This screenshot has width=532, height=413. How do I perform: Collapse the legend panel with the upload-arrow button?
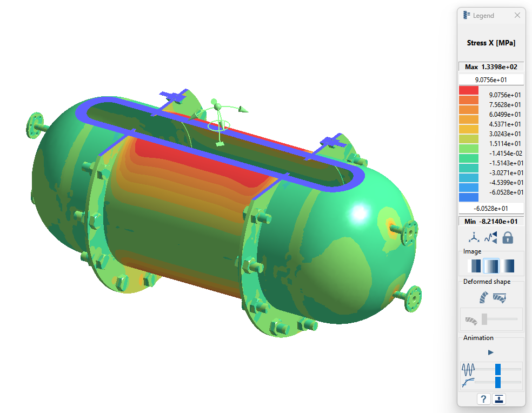tap(498, 399)
